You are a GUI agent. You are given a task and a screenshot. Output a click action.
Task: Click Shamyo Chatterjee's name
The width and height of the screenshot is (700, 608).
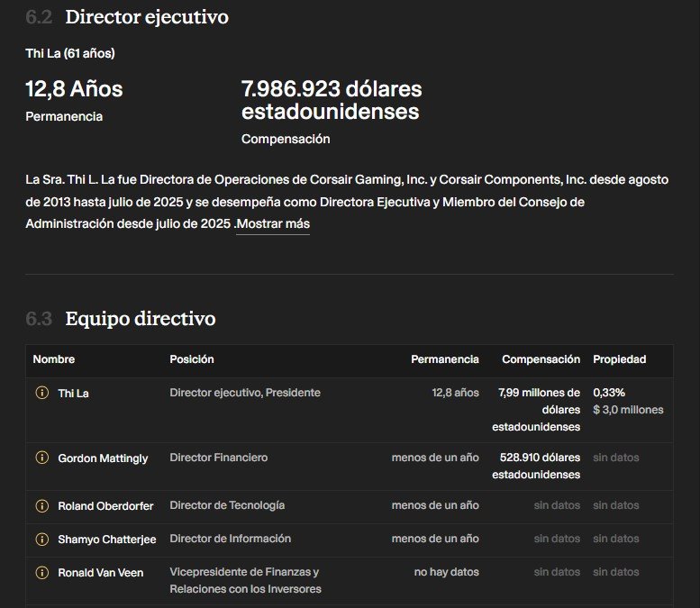point(107,540)
